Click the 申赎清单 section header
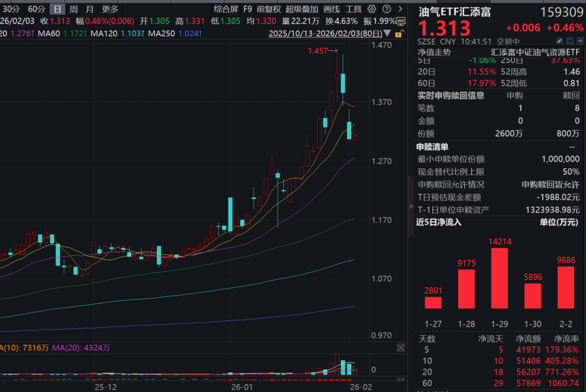This screenshot has height=392, width=586. tap(432, 147)
